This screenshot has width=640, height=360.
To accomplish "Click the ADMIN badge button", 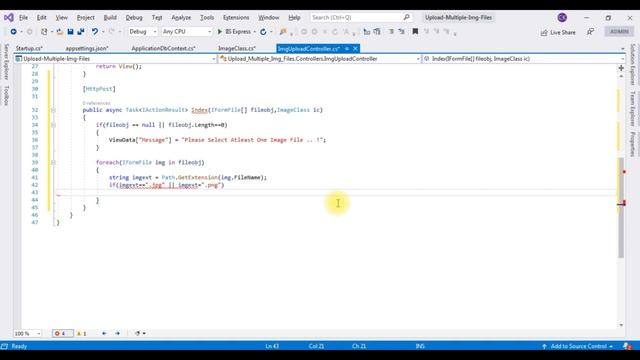I will (x=619, y=31).
